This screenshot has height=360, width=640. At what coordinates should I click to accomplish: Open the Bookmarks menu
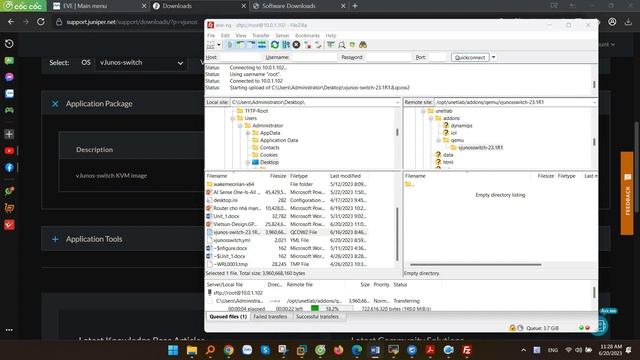click(x=307, y=36)
